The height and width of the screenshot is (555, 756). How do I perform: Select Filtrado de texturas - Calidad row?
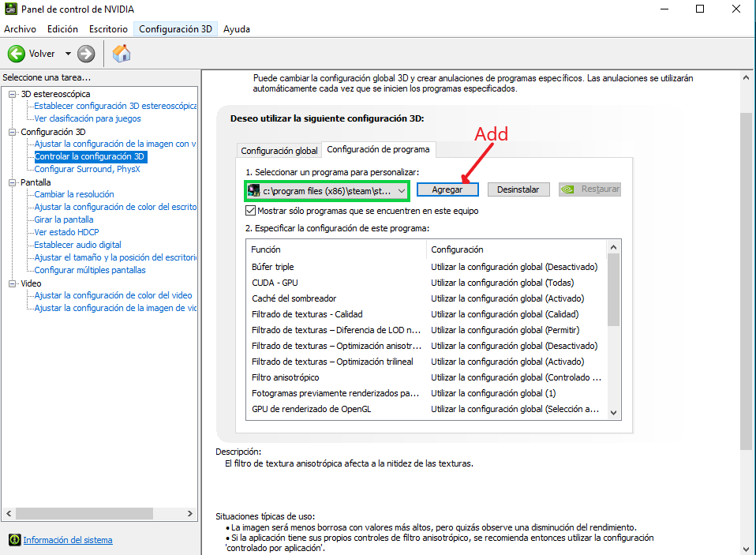[426, 314]
